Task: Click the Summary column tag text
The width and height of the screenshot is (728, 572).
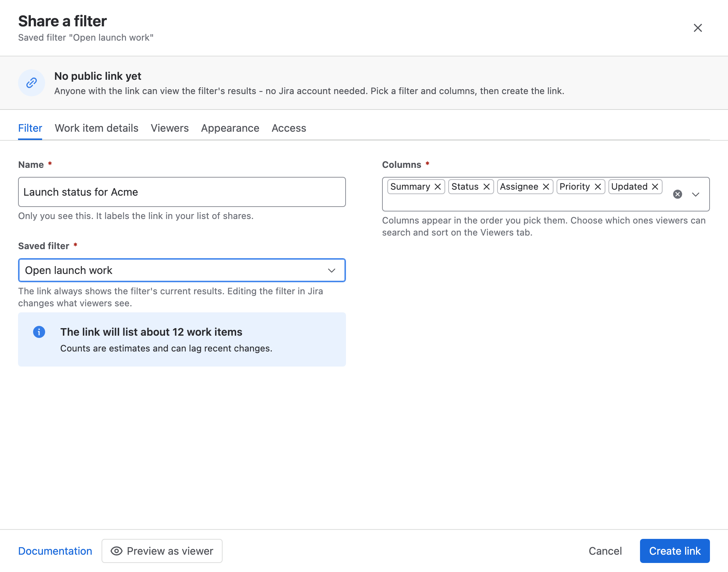Action: (x=410, y=187)
